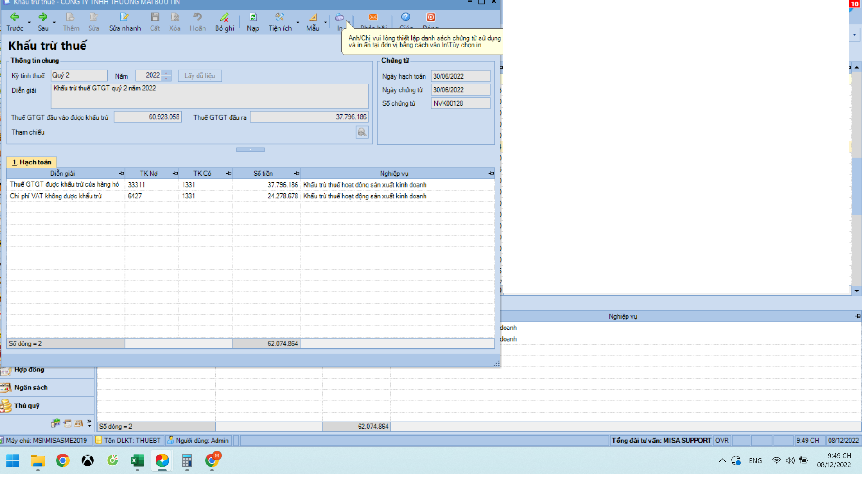Screen dimensions: 868x488
Task: Toggle pin on Diễn giải column
Action: [122, 174]
